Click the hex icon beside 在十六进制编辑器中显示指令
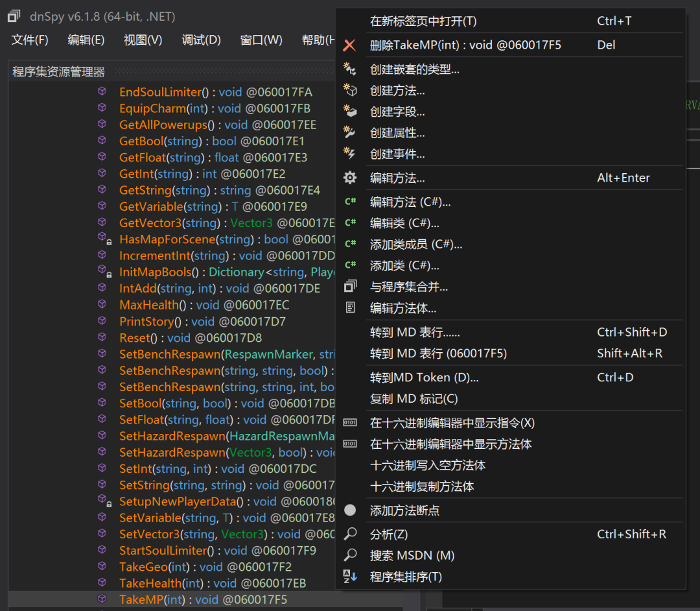The height and width of the screenshot is (611, 700). 349,422
